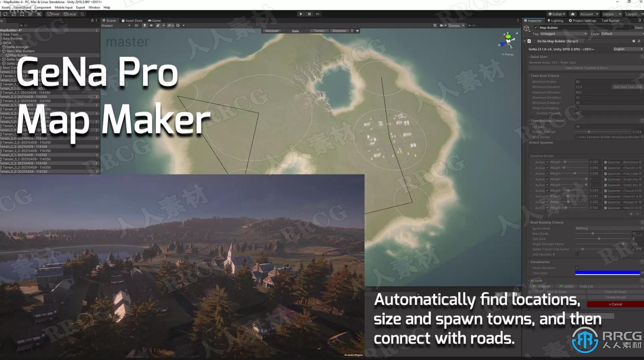Toggle the scene grid icon

178,26
